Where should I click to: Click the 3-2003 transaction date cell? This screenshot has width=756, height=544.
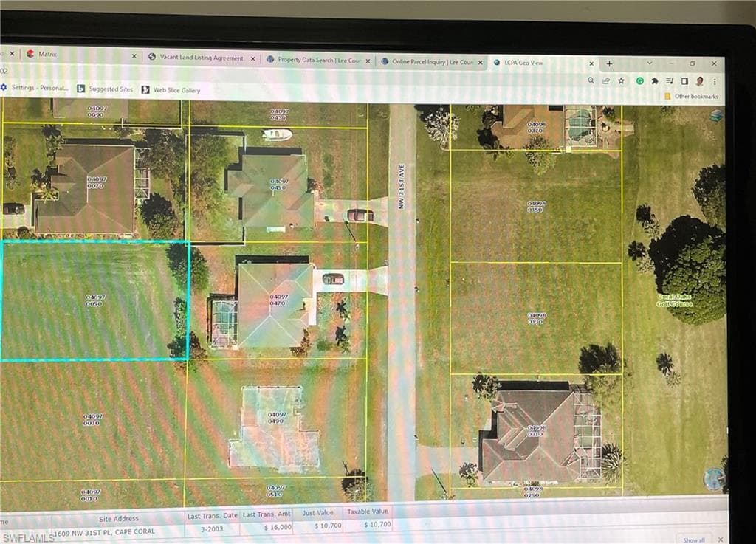(x=212, y=529)
